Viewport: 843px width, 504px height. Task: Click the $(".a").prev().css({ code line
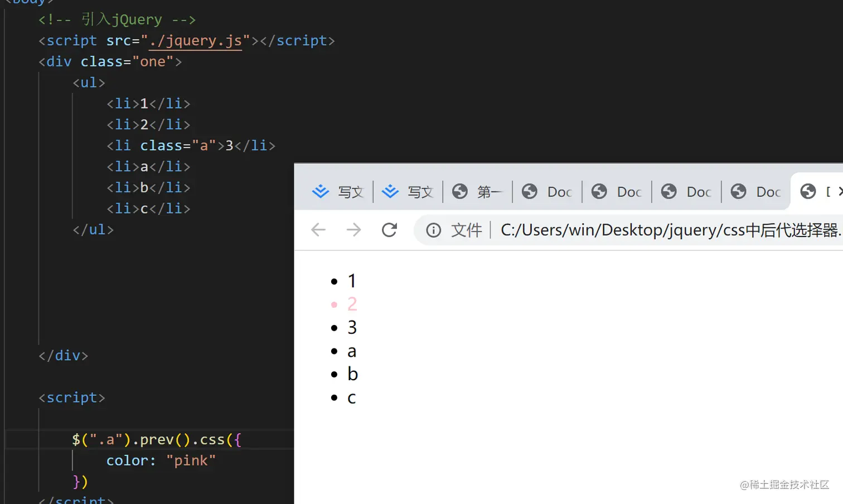click(x=157, y=440)
